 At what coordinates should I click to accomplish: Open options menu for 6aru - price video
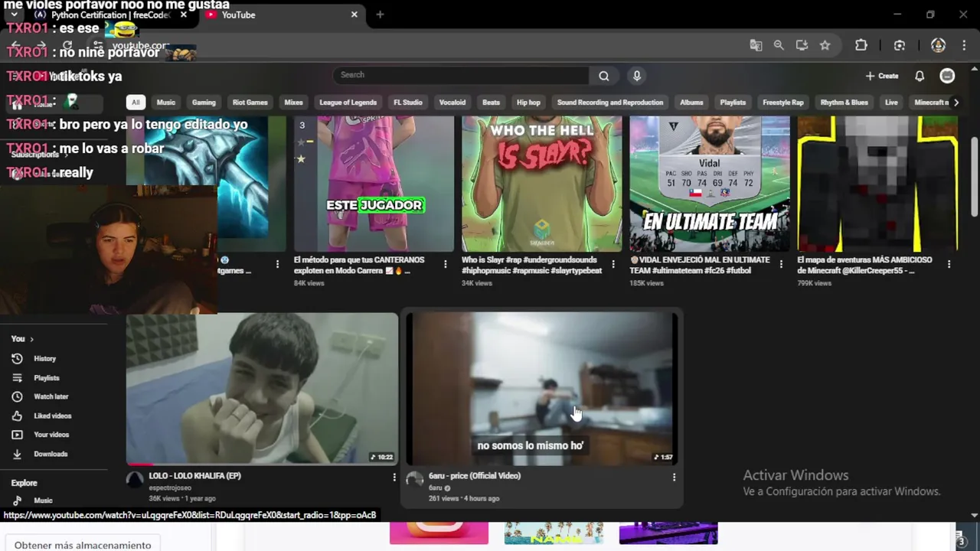[674, 477]
